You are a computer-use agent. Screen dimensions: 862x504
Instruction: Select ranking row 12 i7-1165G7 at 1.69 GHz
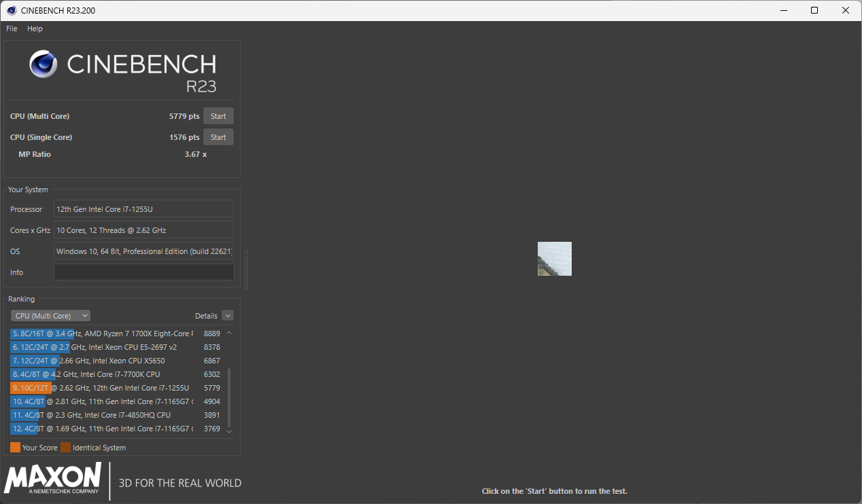pyautogui.click(x=116, y=429)
